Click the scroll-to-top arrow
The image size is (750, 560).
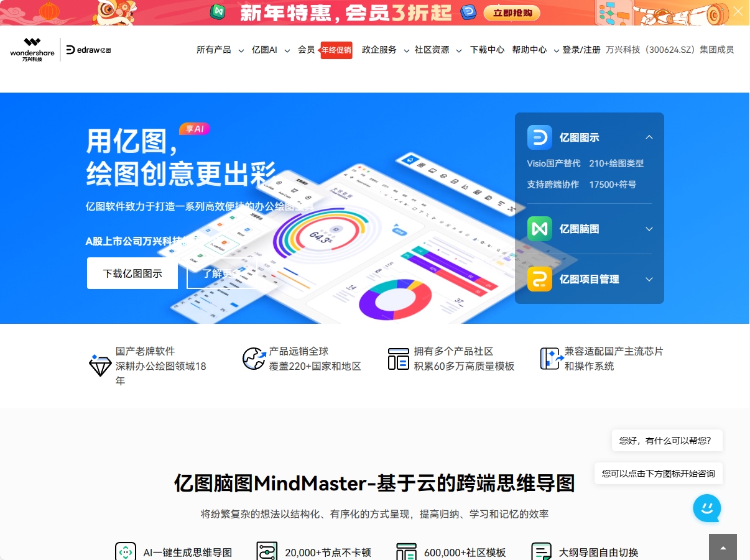pyautogui.click(x=723, y=548)
